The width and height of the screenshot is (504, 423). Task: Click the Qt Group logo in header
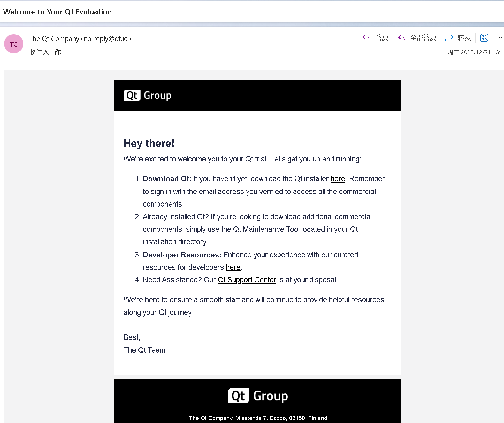tap(148, 95)
